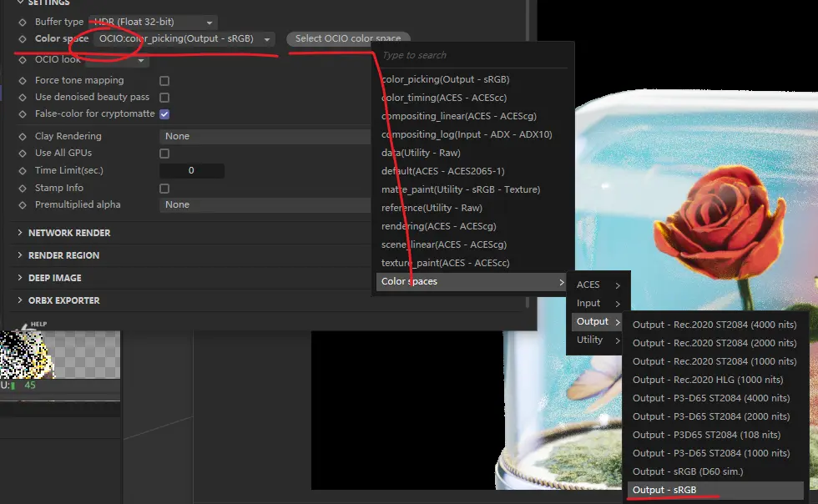Turn on the Stamp Info checkbox

[x=164, y=189]
